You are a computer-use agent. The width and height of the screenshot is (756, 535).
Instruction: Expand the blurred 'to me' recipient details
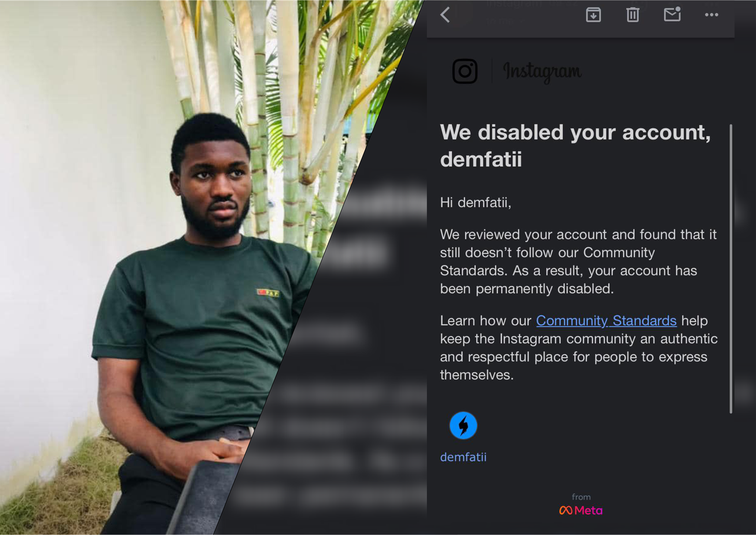[502, 22]
